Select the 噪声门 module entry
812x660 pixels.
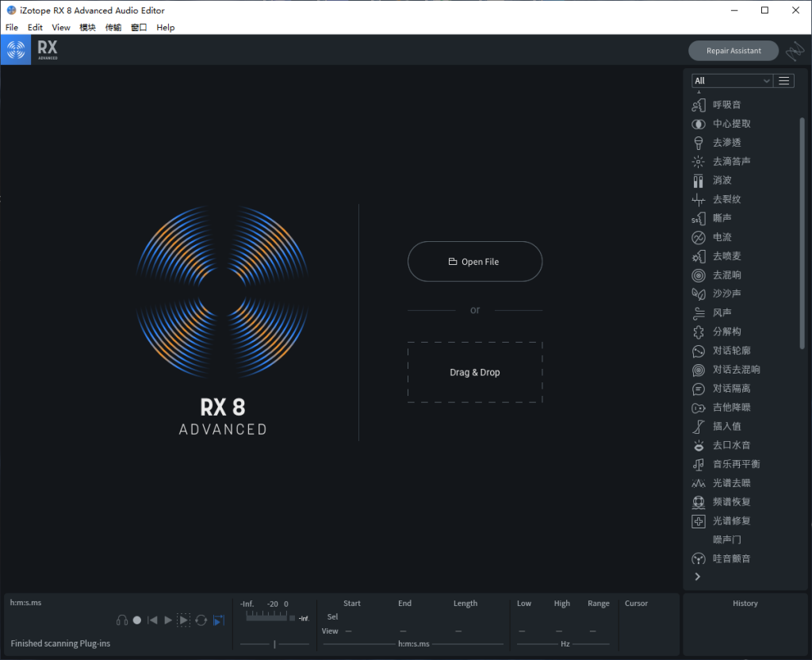tap(726, 539)
